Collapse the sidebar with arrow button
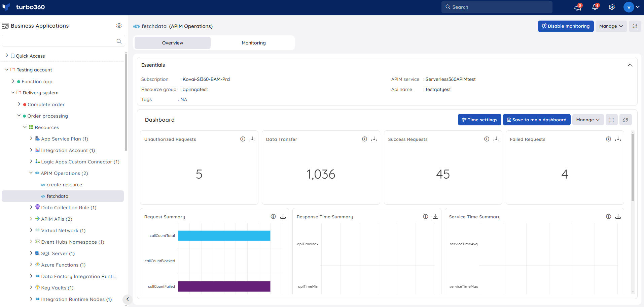 pyautogui.click(x=128, y=299)
